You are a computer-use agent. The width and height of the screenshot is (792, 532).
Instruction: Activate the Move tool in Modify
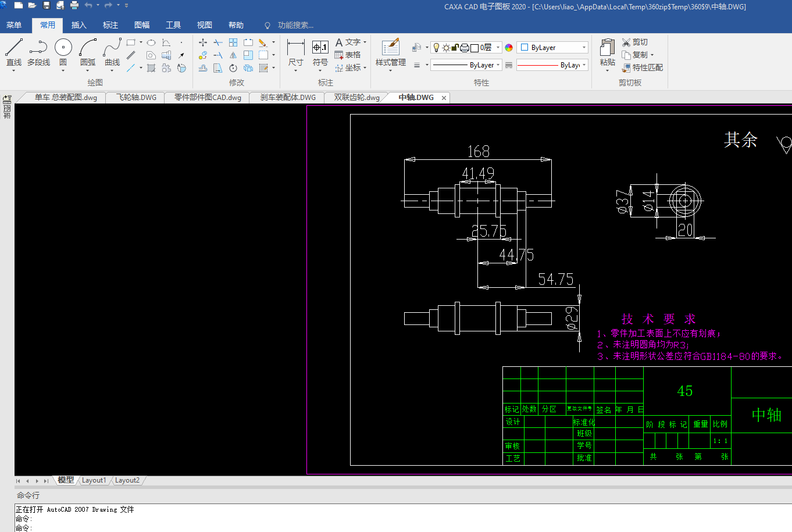[x=203, y=42]
